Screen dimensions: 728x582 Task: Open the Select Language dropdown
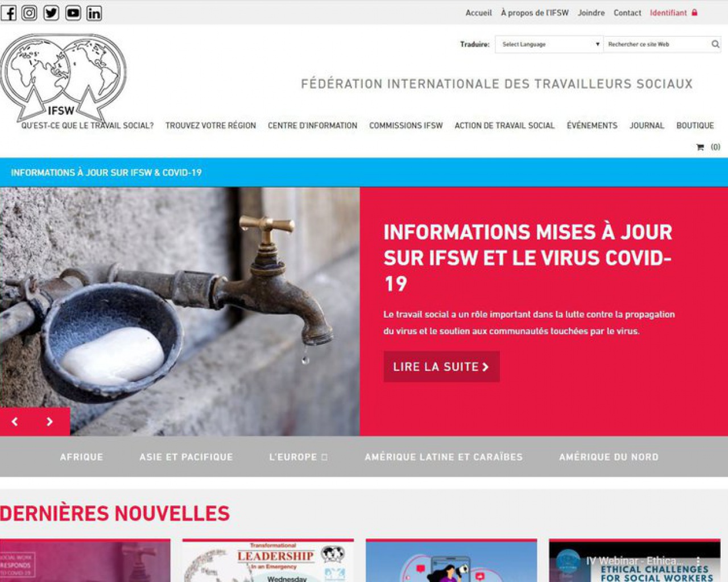pyautogui.click(x=549, y=44)
